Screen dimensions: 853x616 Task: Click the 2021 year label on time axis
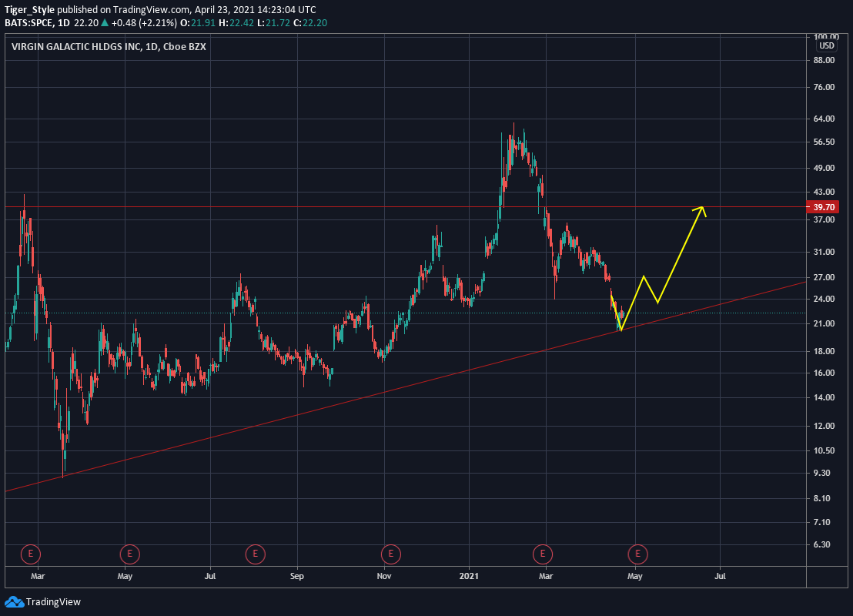click(469, 576)
